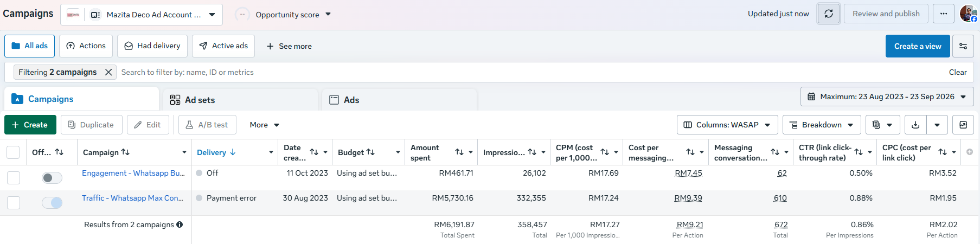Sort by Messaging conversations arrows
This screenshot has width=980, height=244.
click(x=775, y=152)
